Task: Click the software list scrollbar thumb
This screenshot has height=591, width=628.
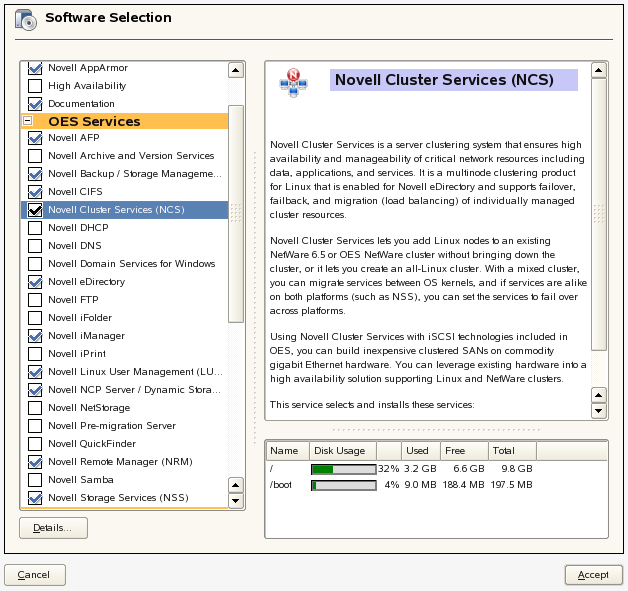Action: point(236,214)
